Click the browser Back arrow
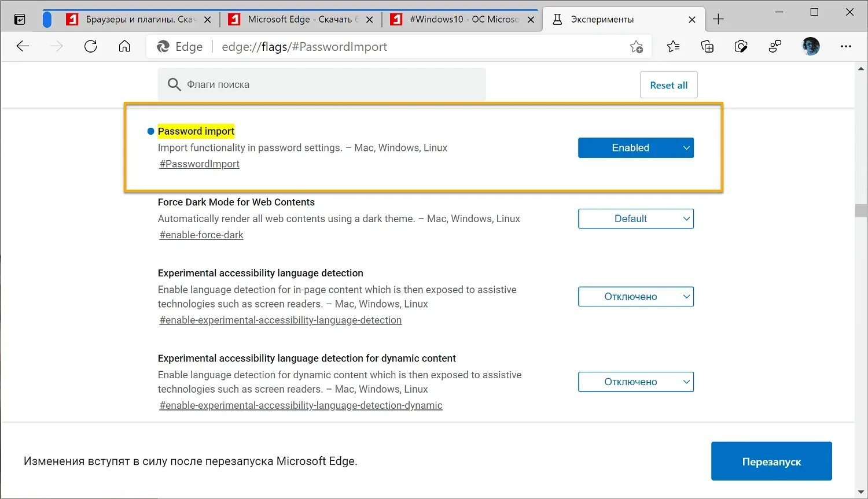The height and width of the screenshot is (499, 868). 23,46
